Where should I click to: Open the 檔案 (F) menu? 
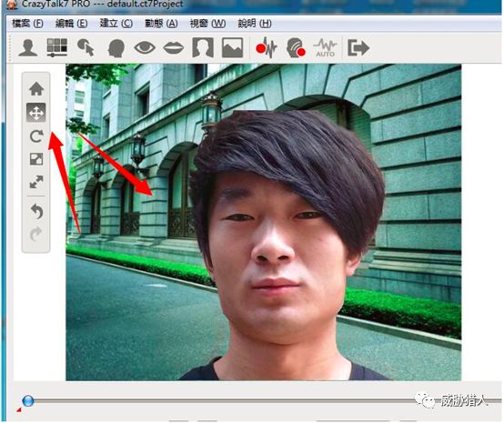pos(27,24)
